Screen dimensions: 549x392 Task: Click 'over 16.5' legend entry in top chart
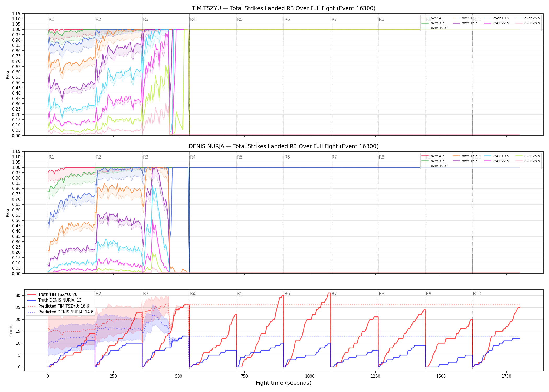(465, 23)
